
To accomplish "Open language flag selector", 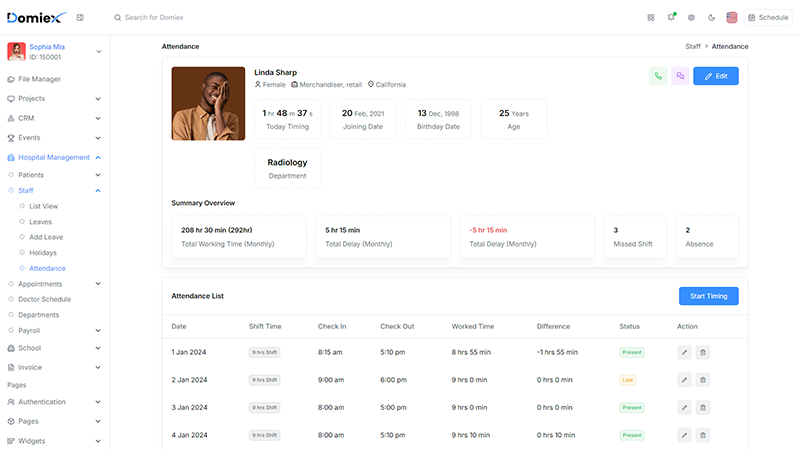I will [732, 17].
